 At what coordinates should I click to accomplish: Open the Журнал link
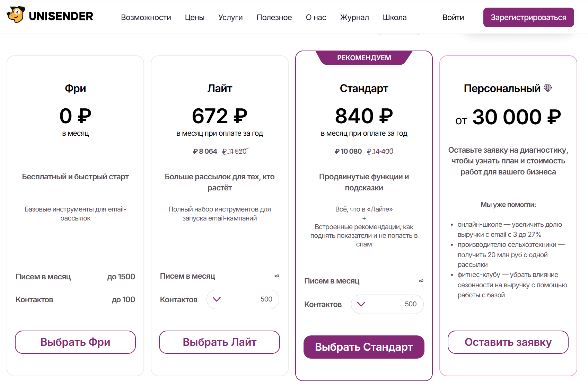[354, 17]
